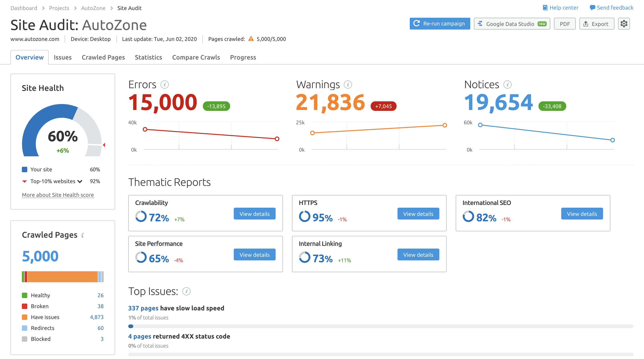Open the Crawled Pages tab
Viewport: 644px width, 359px height.
tap(103, 57)
